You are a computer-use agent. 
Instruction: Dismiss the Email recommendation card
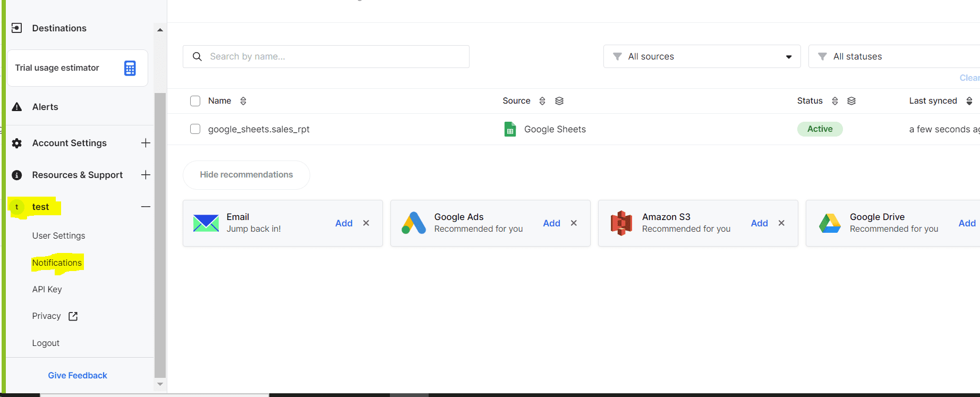[x=366, y=223]
